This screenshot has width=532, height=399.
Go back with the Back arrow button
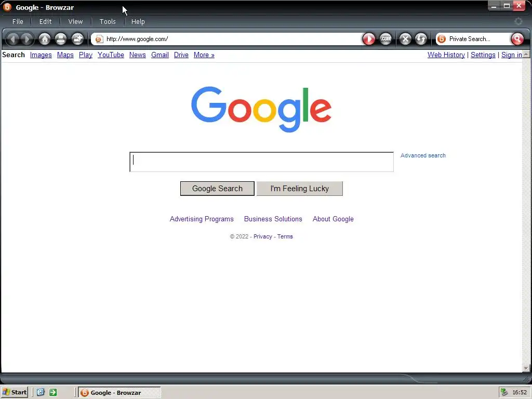13,39
